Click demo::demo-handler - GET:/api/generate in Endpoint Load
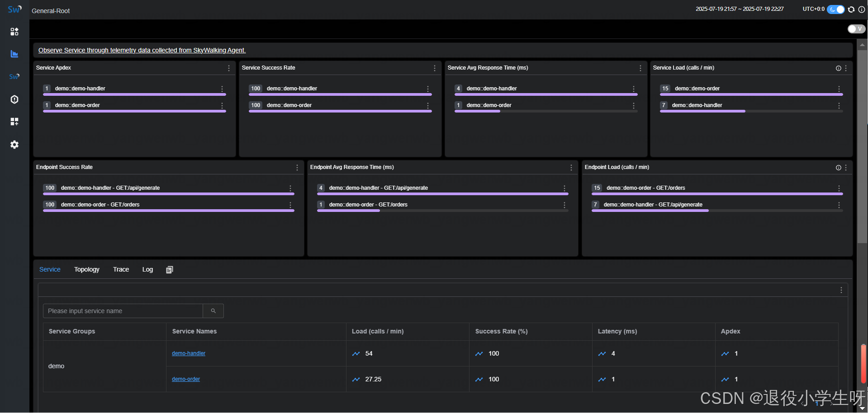Screen dimensions: 868x413 coord(653,205)
